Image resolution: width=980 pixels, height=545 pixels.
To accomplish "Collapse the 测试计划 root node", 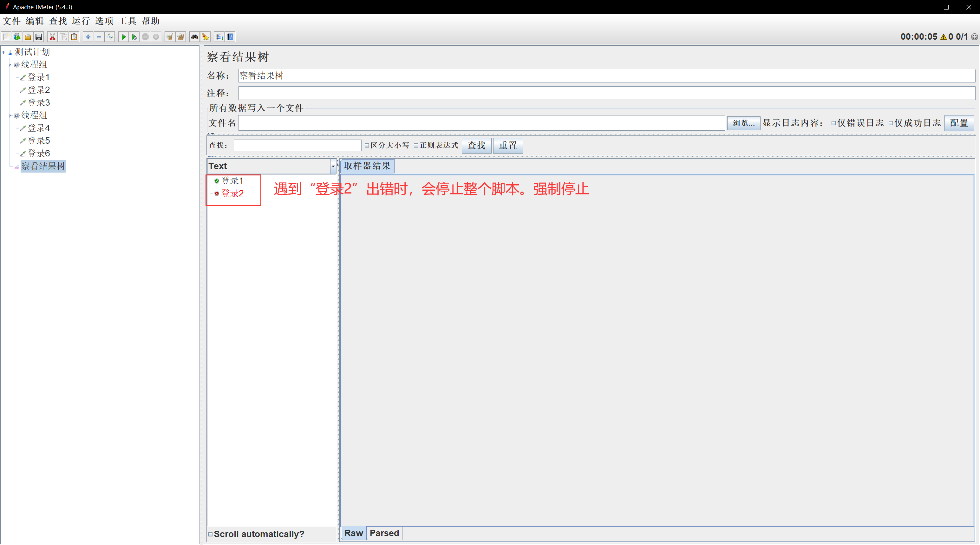I will coord(4,52).
